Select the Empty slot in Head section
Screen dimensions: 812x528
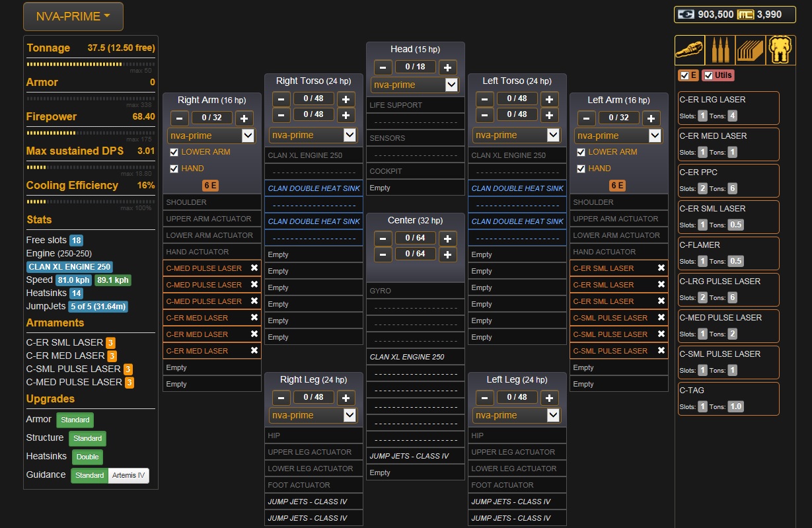[416, 188]
